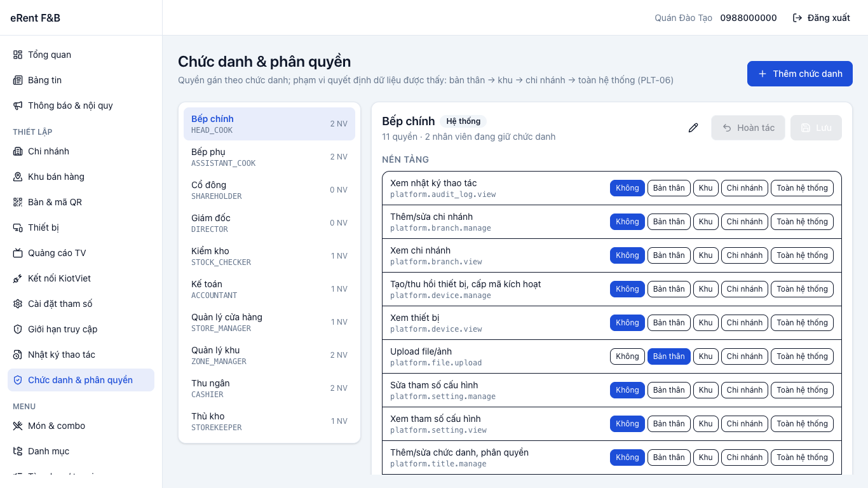Click the Quảng cáo TV icon

[18, 253]
